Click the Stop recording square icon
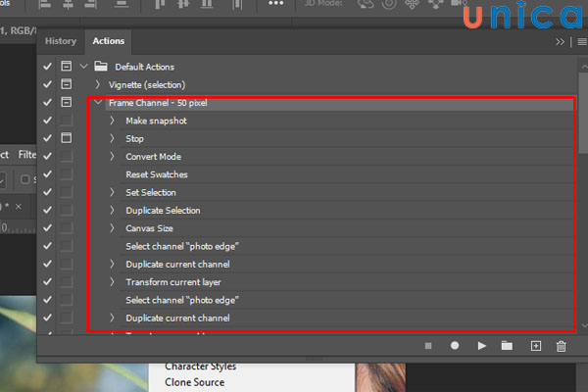The image size is (588, 392). click(428, 346)
